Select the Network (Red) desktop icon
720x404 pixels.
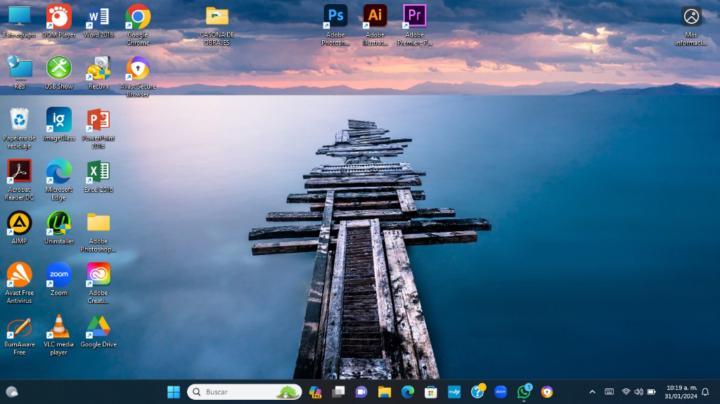pos(19,73)
